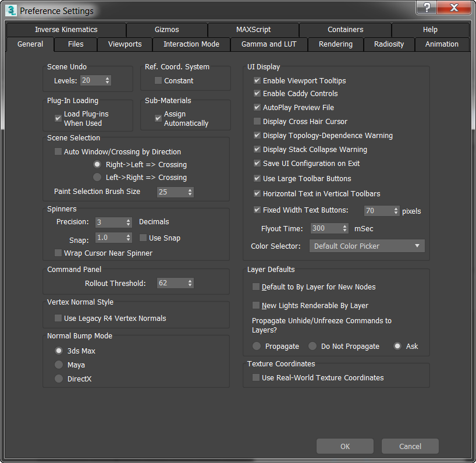Select the Propagate radio option
Viewport: 476px width, 463px height.
[257, 346]
